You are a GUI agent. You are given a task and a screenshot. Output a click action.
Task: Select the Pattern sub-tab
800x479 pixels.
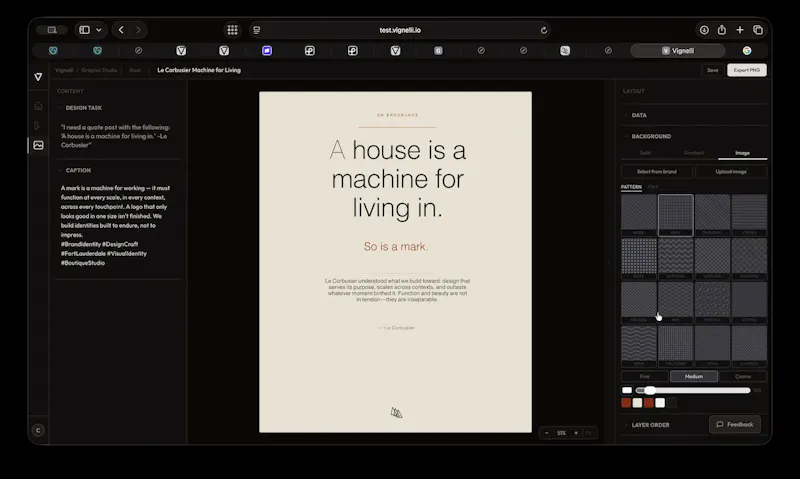click(x=631, y=187)
